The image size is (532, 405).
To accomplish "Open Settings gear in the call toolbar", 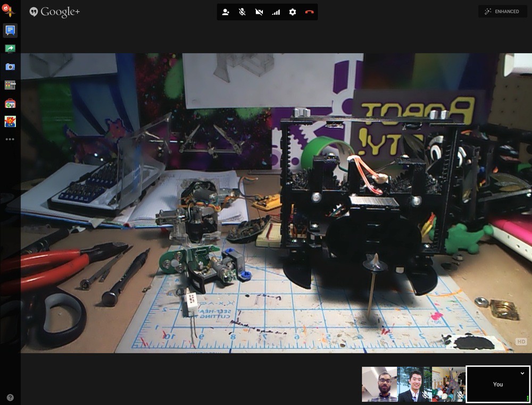I will click(x=293, y=12).
